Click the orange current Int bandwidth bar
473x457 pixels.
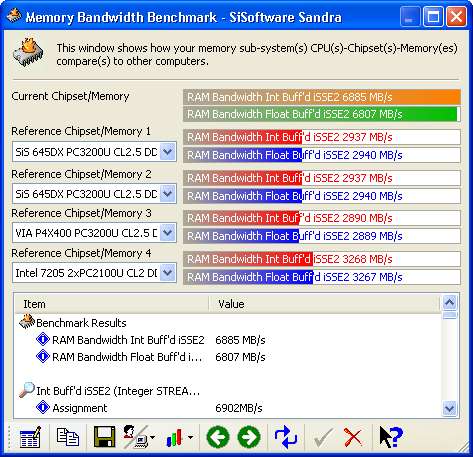tap(322, 97)
